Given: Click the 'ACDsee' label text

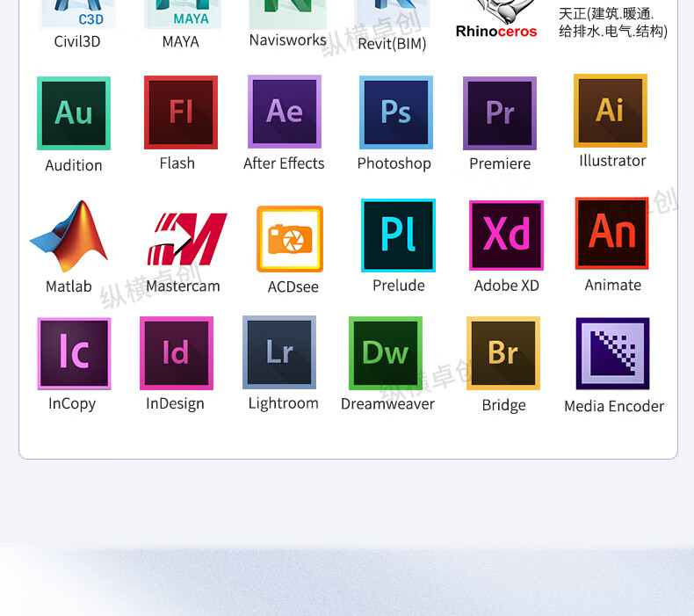Looking at the screenshot, I should [293, 287].
